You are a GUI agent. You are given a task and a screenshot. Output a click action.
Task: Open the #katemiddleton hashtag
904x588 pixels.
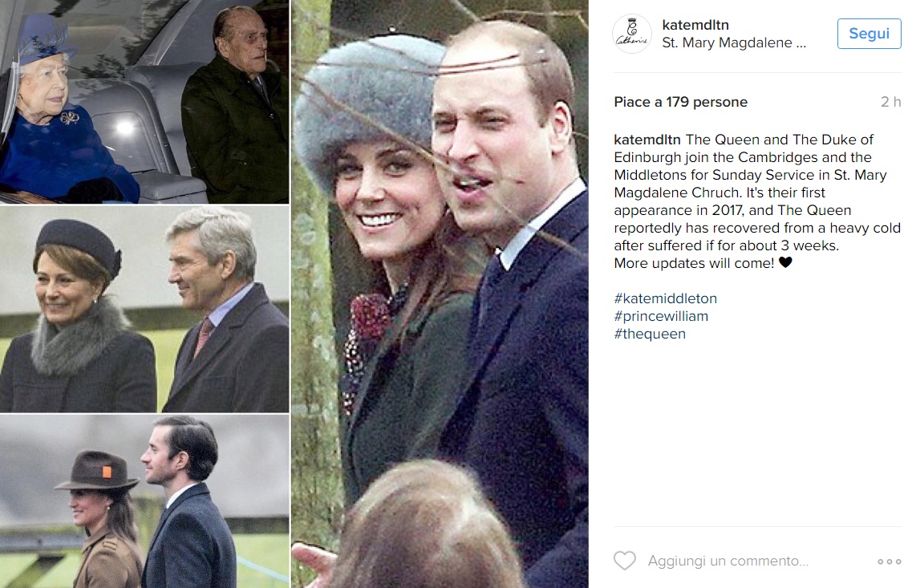point(665,298)
